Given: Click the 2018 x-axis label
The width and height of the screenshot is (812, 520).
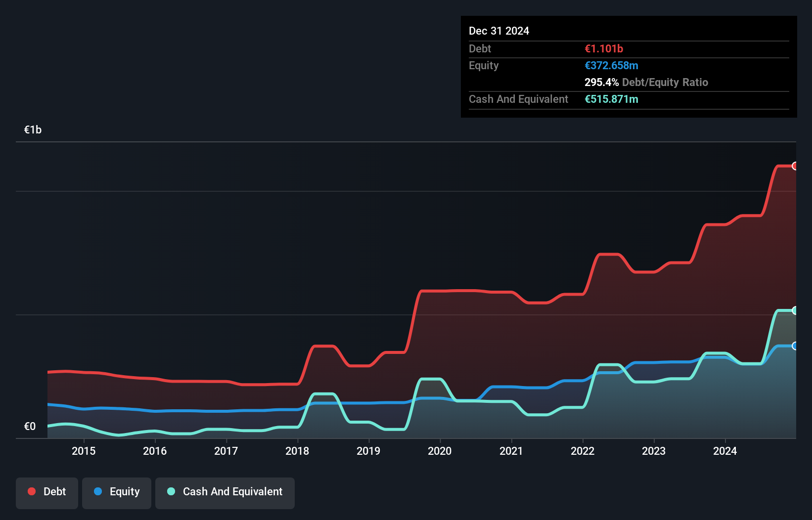Looking at the screenshot, I should 297,451.
